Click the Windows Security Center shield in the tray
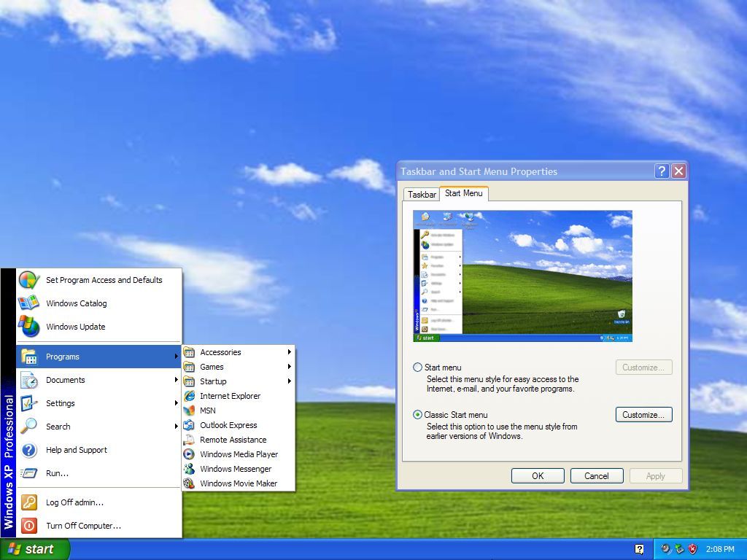The height and width of the screenshot is (560, 747). (692, 549)
